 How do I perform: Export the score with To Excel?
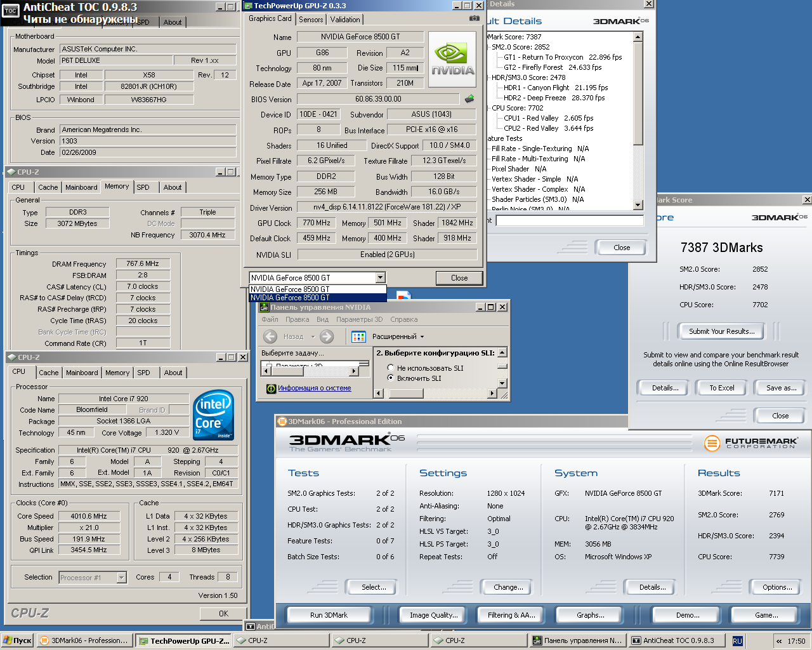(721, 388)
